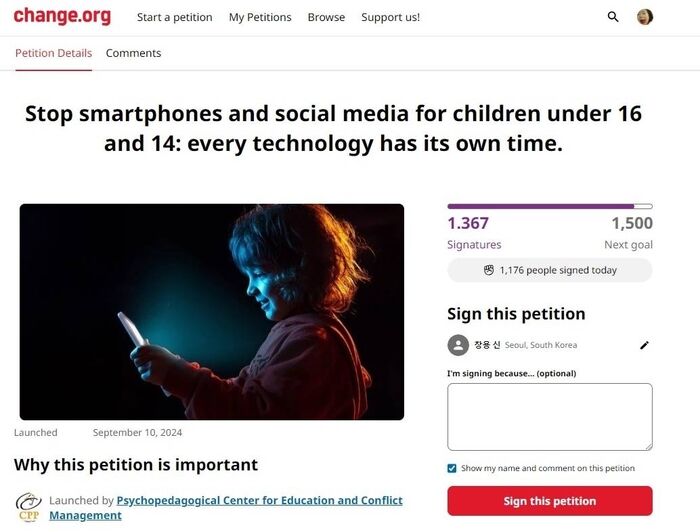Click the I'm signing because text box
The width and height of the screenshot is (700, 532).
[x=549, y=416]
